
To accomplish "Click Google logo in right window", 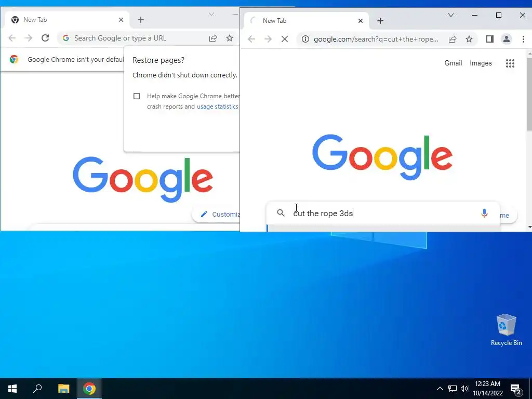I will 382,157.
